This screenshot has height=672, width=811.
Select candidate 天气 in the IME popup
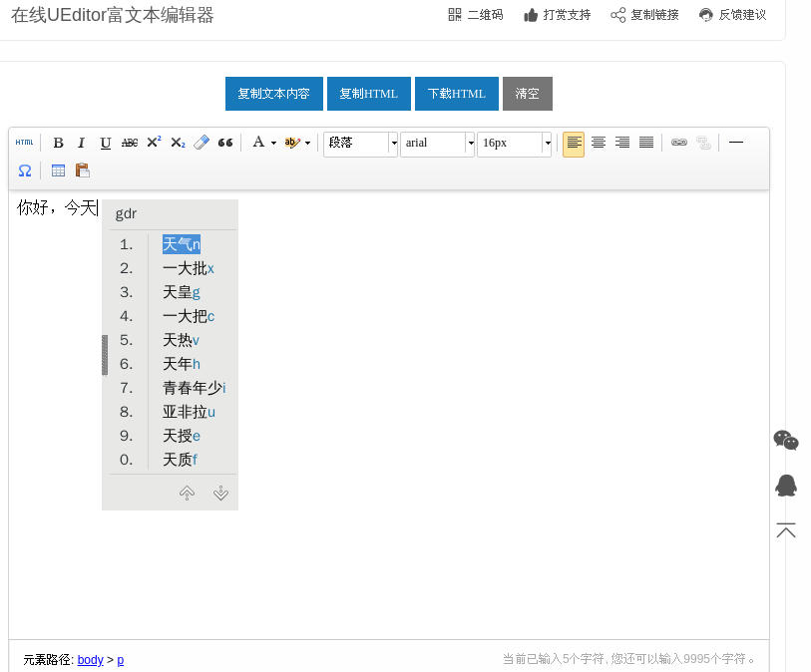[x=180, y=243]
